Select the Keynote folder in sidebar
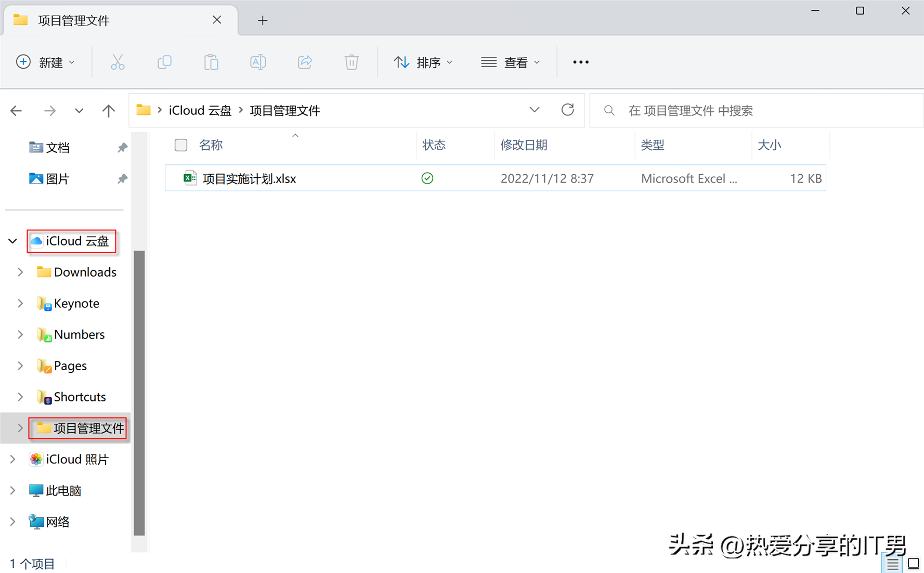Screen dimensions: 924x573 (x=68, y=303)
